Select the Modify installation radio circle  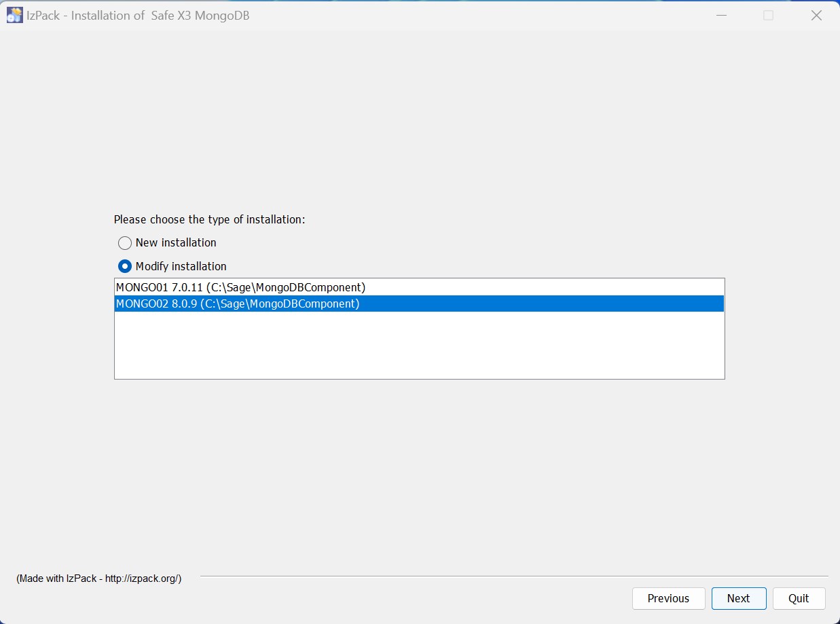125,266
